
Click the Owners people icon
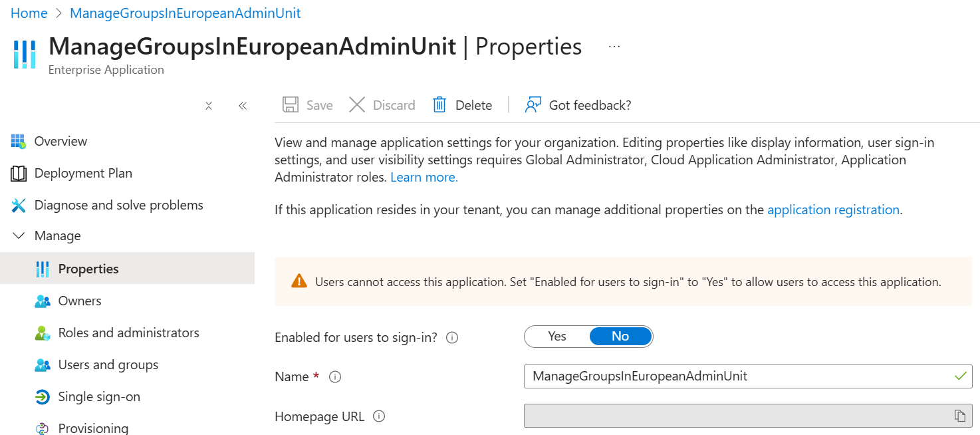pos(43,301)
